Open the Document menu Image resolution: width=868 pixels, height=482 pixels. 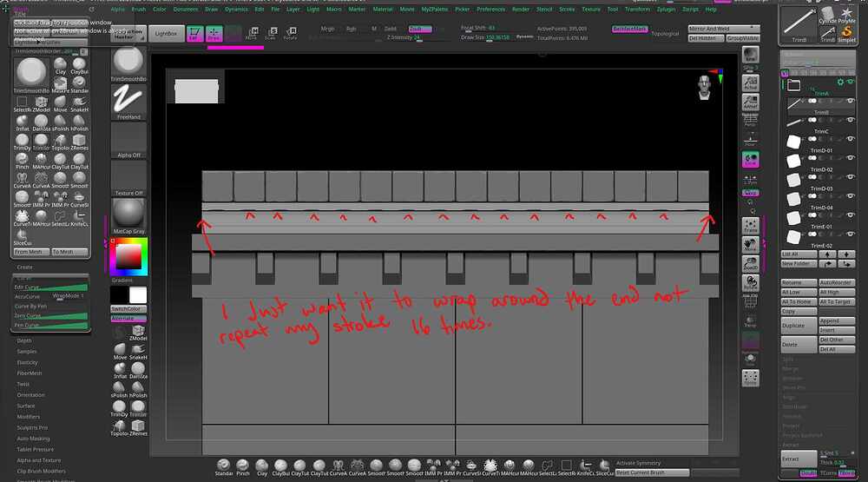coord(186,10)
